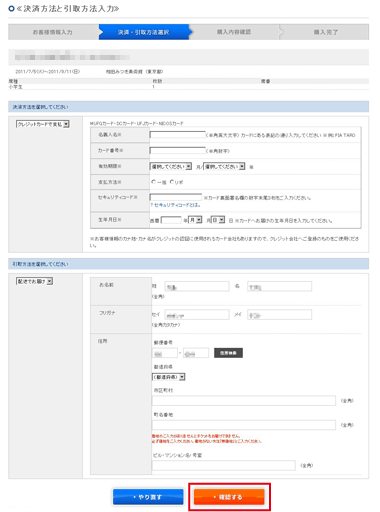
Task: Go to the お客様情報入力 step tab
Action: point(53,32)
